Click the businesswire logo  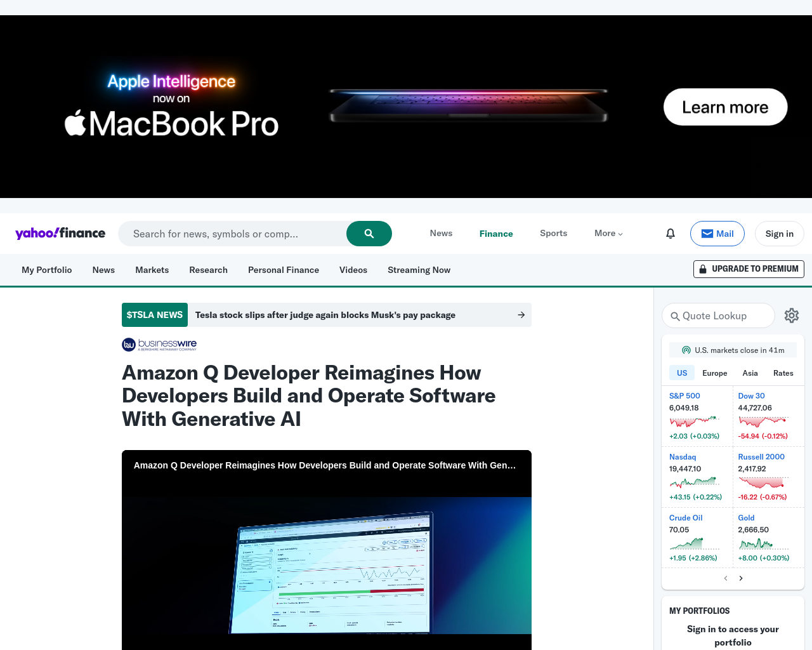click(x=159, y=344)
